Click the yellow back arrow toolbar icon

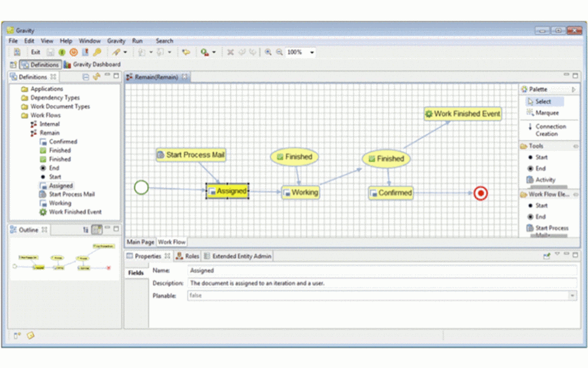click(186, 52)
